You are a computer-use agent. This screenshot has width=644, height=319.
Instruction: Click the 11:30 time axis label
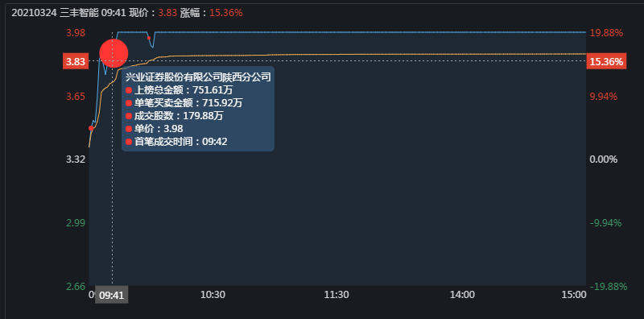click(x=336, y=295)
